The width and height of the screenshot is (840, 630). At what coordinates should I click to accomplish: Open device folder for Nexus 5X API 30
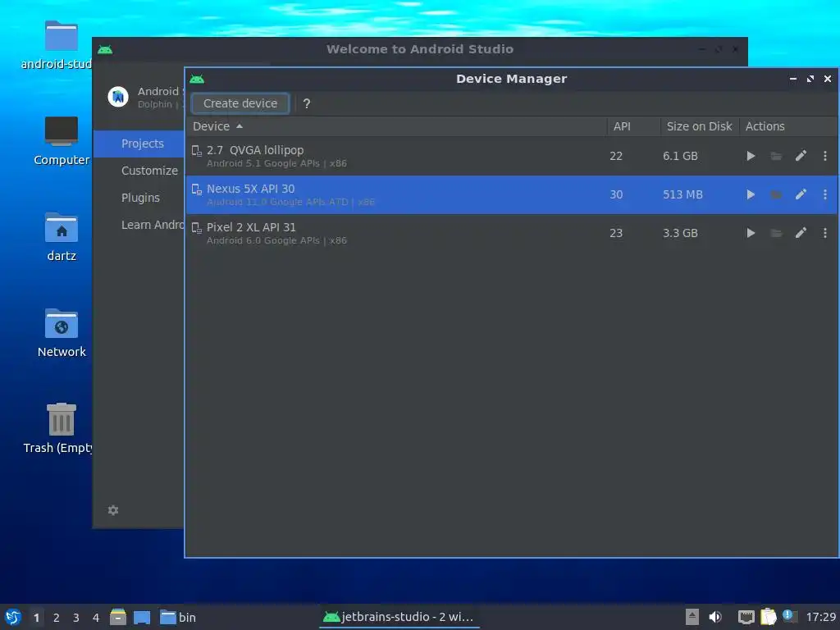click(x=776, y=194)
